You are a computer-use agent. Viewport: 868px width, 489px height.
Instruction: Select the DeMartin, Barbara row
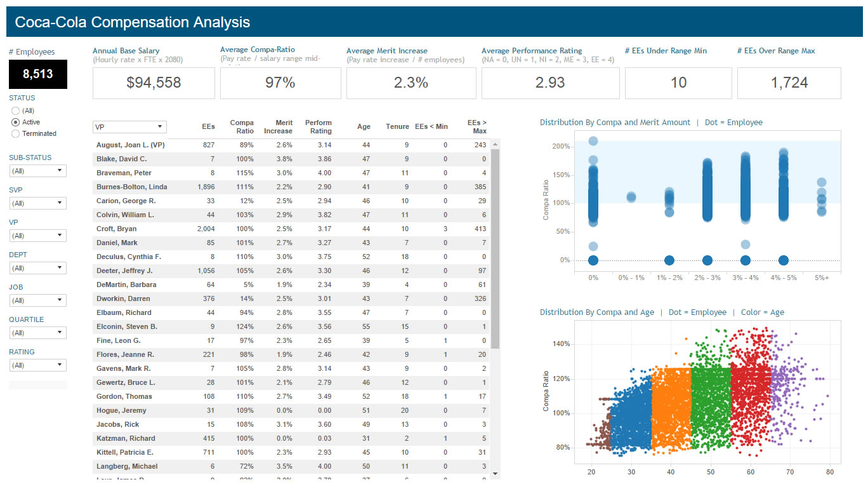tap(292, 285)
